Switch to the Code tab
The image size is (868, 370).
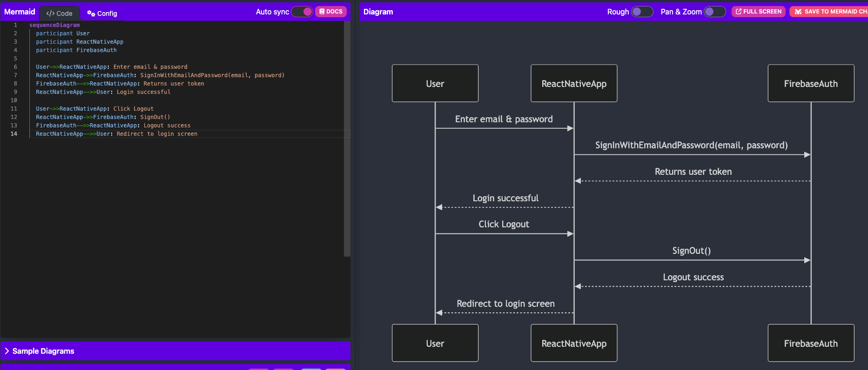[x=60, y=13]
